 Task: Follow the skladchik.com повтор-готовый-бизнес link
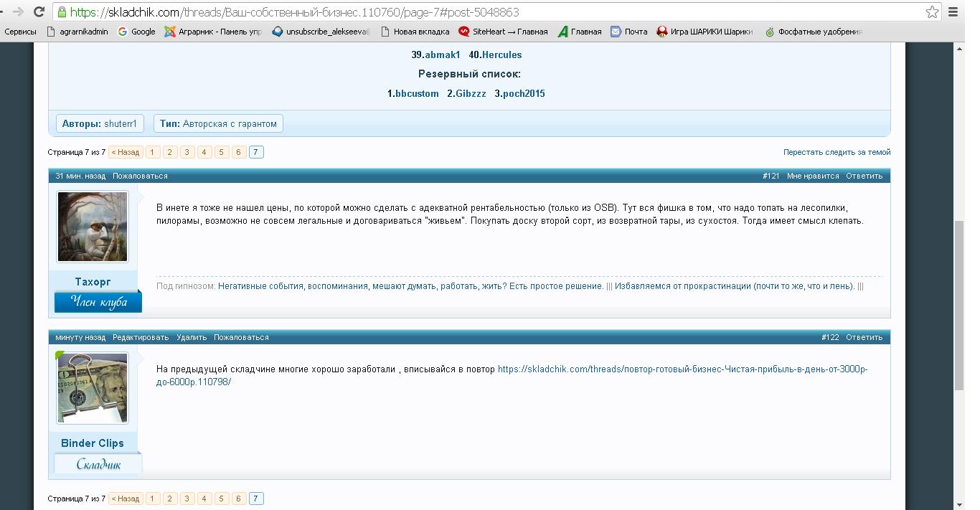[512, 375]
